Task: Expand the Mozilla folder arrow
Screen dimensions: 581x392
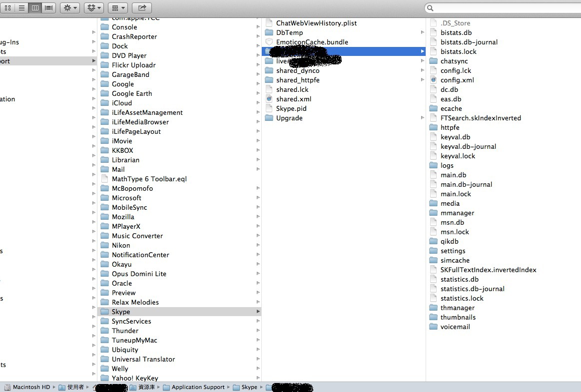Action: pos(258,217)
